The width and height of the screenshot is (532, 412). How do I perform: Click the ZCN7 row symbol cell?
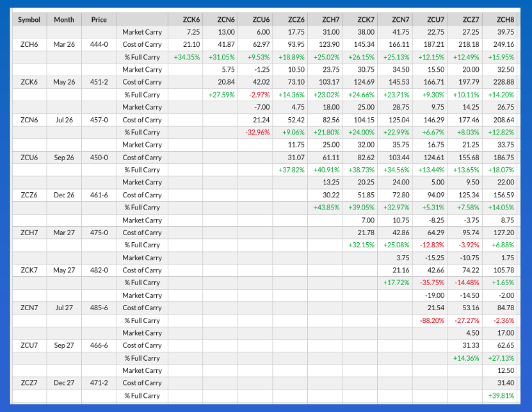click(29, 308)
